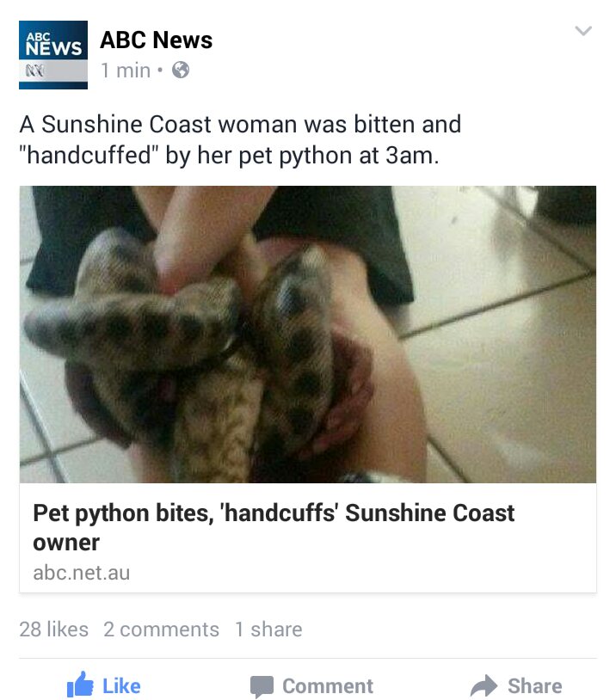Click the ABC News profile logo
Viewport: 616px width, 700px height.
(53, 55)
